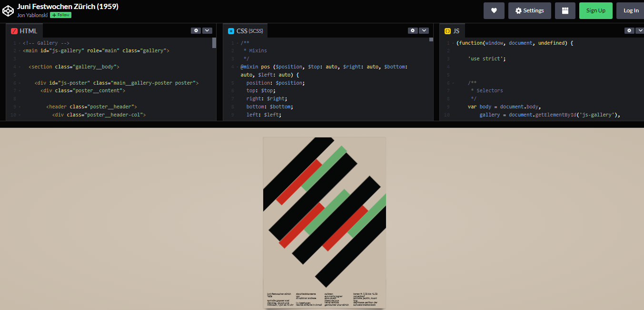Collapse the Selectors comment fold at JS line 6
The image size is (644, 310).
point(453,83)
